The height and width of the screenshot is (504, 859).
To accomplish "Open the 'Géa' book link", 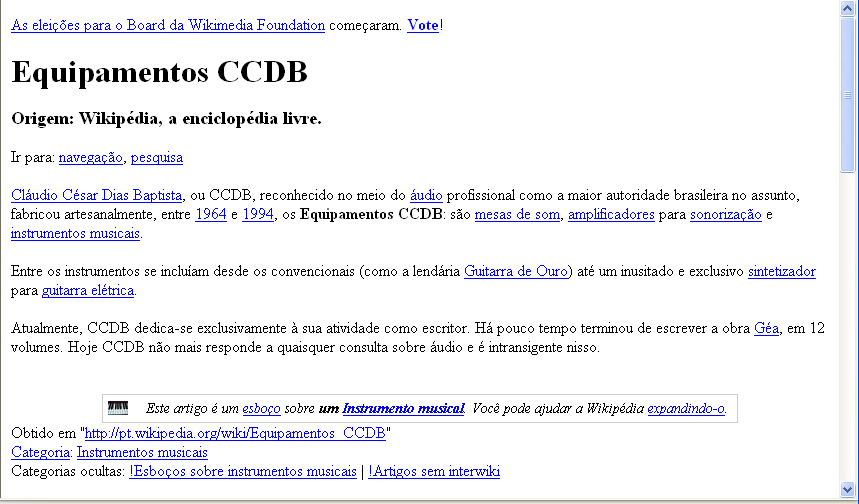I will click(766, 329).
